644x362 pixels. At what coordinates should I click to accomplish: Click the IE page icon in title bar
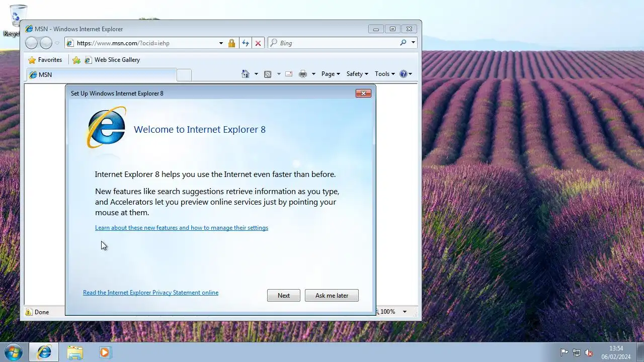pos(29,29)
